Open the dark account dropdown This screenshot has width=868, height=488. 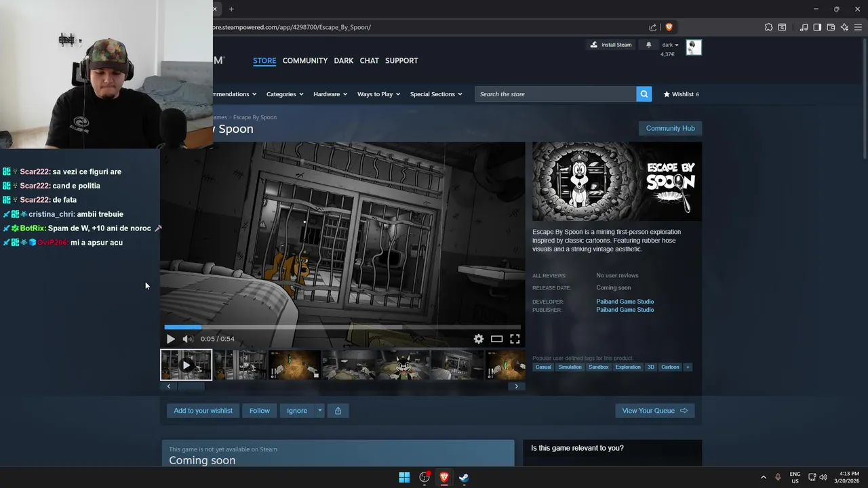(670, 45)
